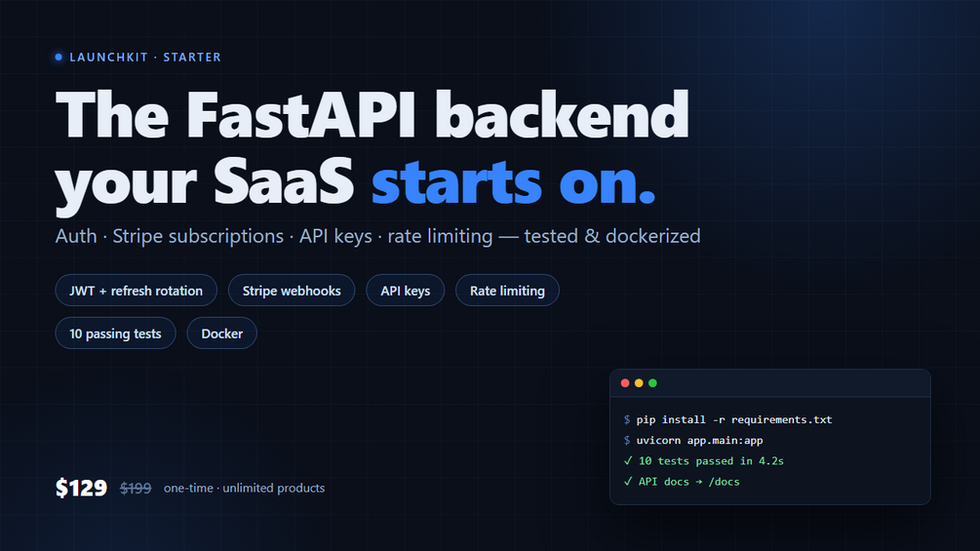Image resolution: width=980 pixels, height=551 pixels.
Task: Select the 'Rate limiting' pill
Action: [x=507, y=291]
